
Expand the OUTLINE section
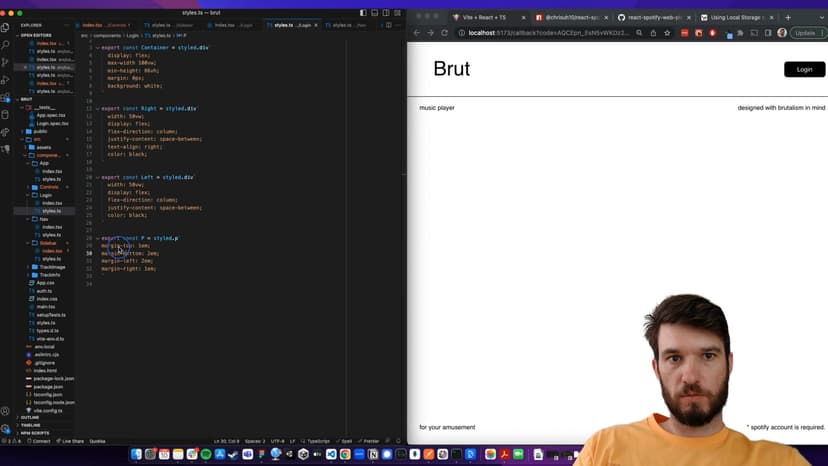pos(30,417)
